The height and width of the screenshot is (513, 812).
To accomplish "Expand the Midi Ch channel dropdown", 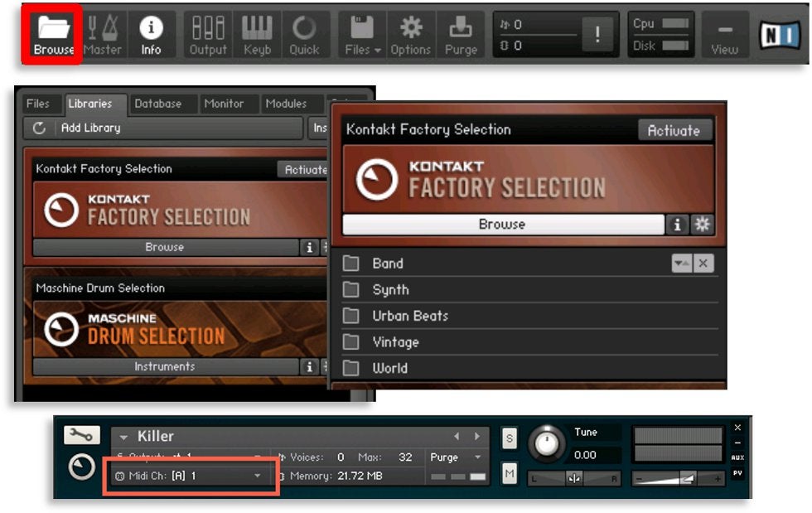I will (258, 476).
